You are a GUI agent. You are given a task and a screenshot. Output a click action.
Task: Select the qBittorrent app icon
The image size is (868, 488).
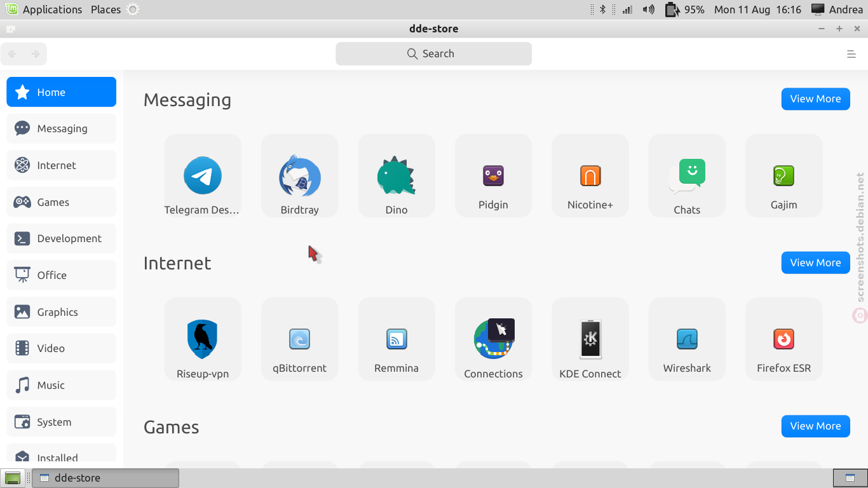pos(299,339)
